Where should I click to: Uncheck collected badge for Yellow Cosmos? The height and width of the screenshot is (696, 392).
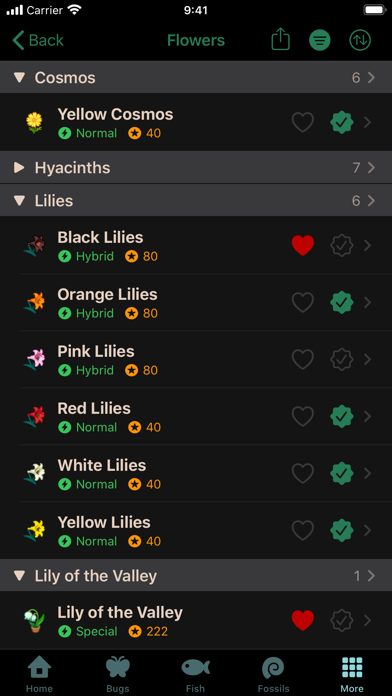click(x=342, y=122)
